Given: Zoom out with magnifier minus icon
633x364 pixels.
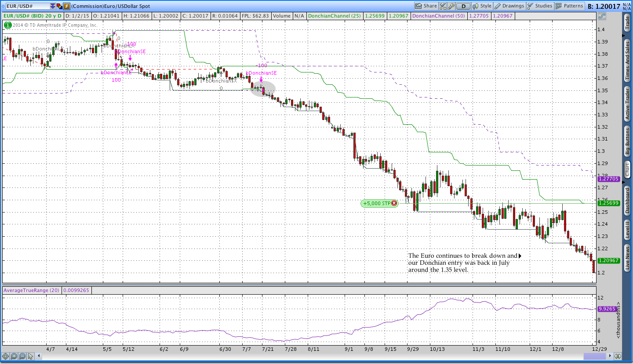Looking at the screenshot, I should click(22, 356).
